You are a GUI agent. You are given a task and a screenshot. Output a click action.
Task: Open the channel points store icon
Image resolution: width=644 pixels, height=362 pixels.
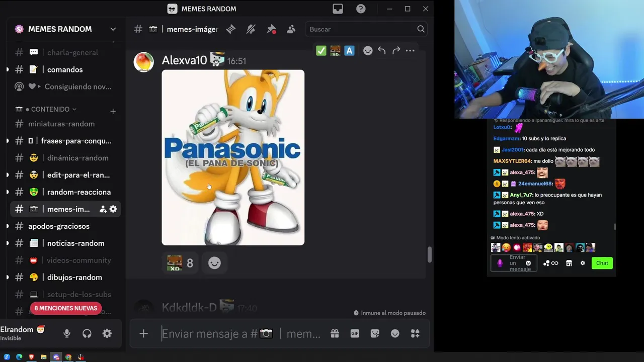pos(569,263)
